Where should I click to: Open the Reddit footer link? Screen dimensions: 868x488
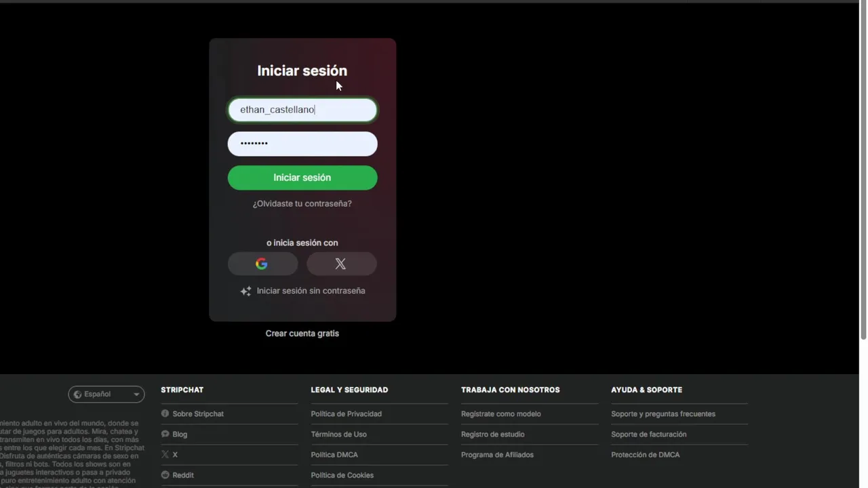pyautogui.click(x=183, y=475)
